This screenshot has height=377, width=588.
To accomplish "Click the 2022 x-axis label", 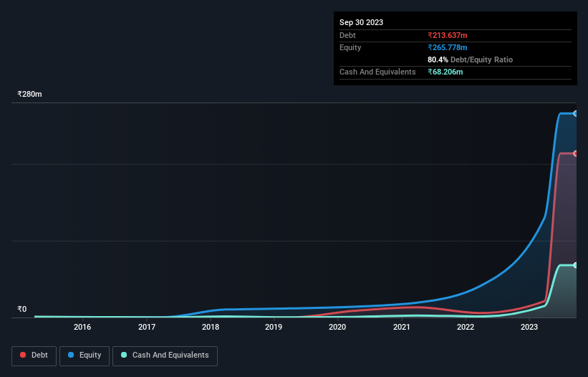I will tap(466, 327).
